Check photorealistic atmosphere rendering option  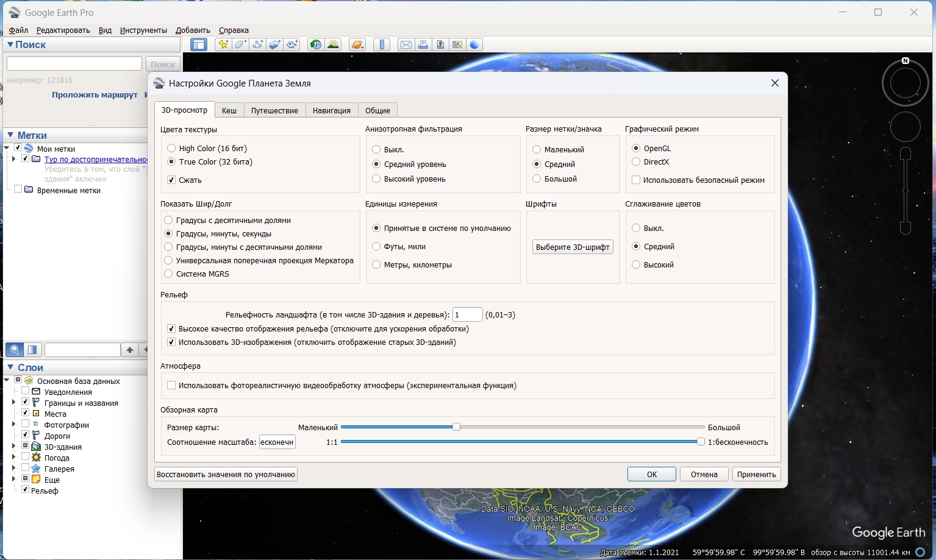tap(171, 385)
